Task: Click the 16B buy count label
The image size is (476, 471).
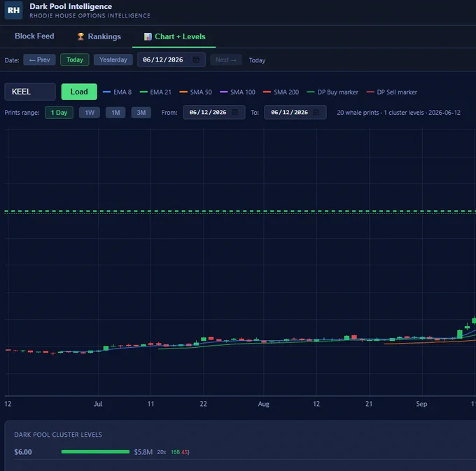Action: (x=175, y=452)
